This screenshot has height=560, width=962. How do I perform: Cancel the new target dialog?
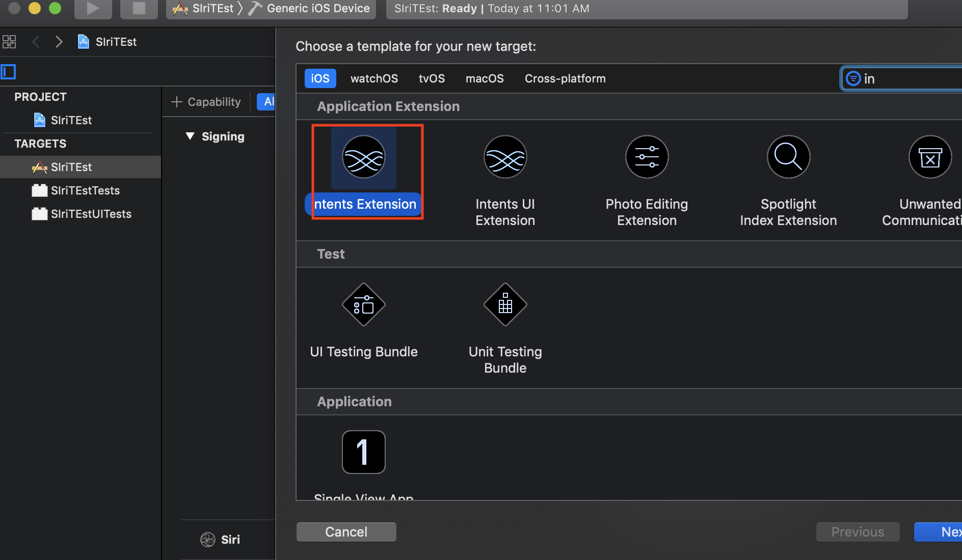pos(346,532)
